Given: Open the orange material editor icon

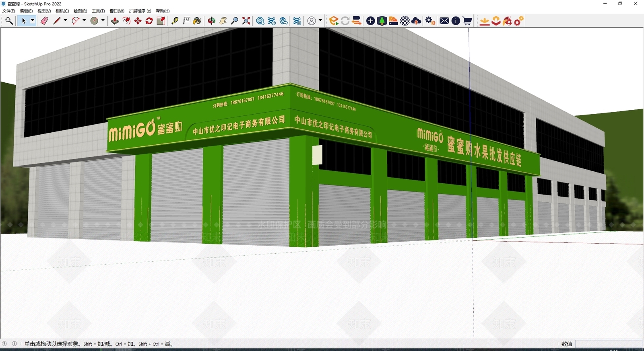Looking at the screenshot, I should click(393, 21).
